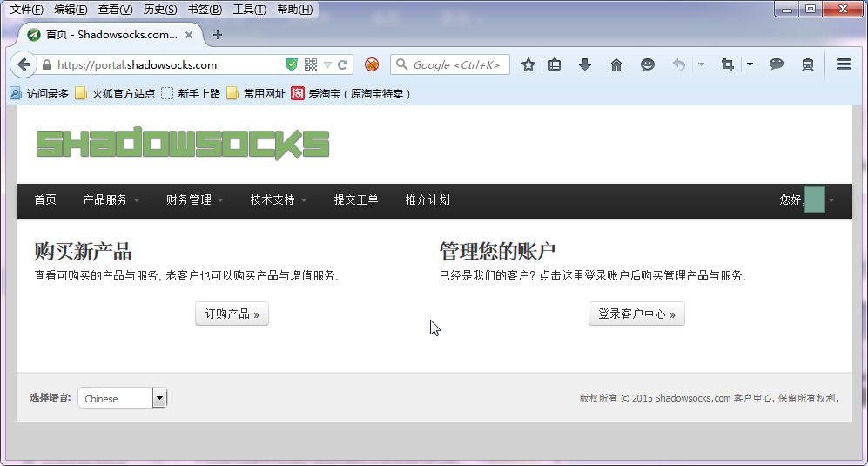The height and width of the screenshot is (466, 868).
Task: Click the undo closed tab arrow icon
Action: (x=679, y=64)
